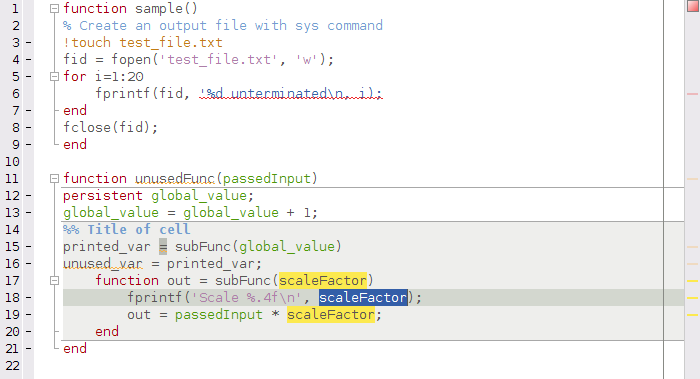Set breakpoint at line 18 dash

29,297
